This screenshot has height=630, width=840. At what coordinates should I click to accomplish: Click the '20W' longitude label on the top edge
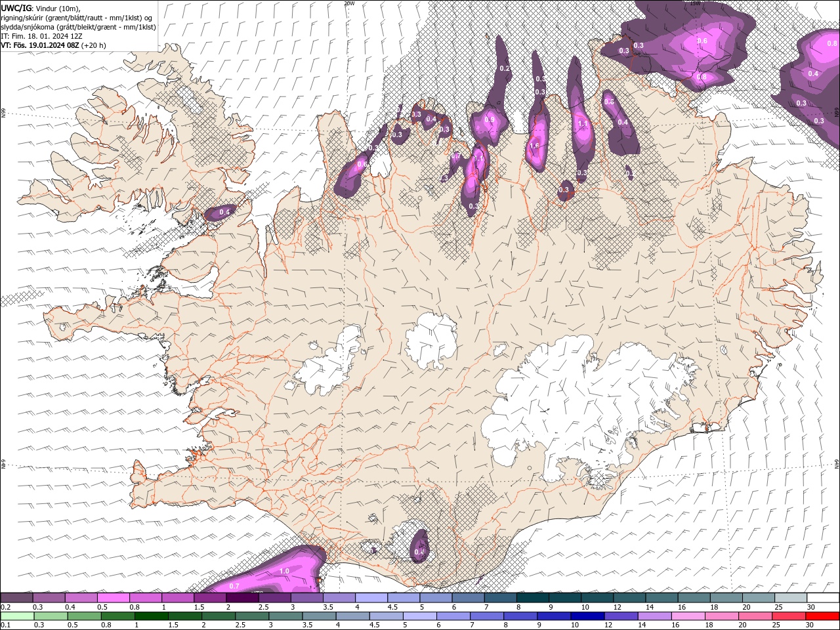click(349, 3)
